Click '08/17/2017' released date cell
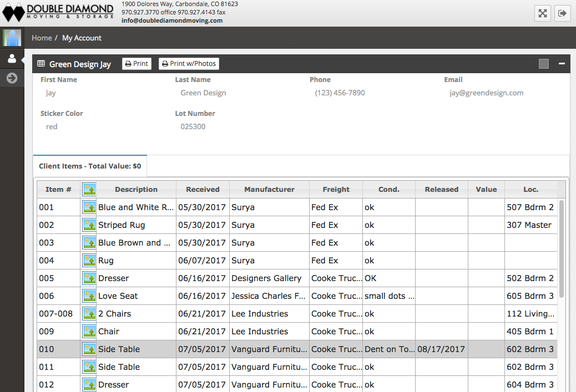Viewport: 576px width, 392px height. (x=442, y=349)
